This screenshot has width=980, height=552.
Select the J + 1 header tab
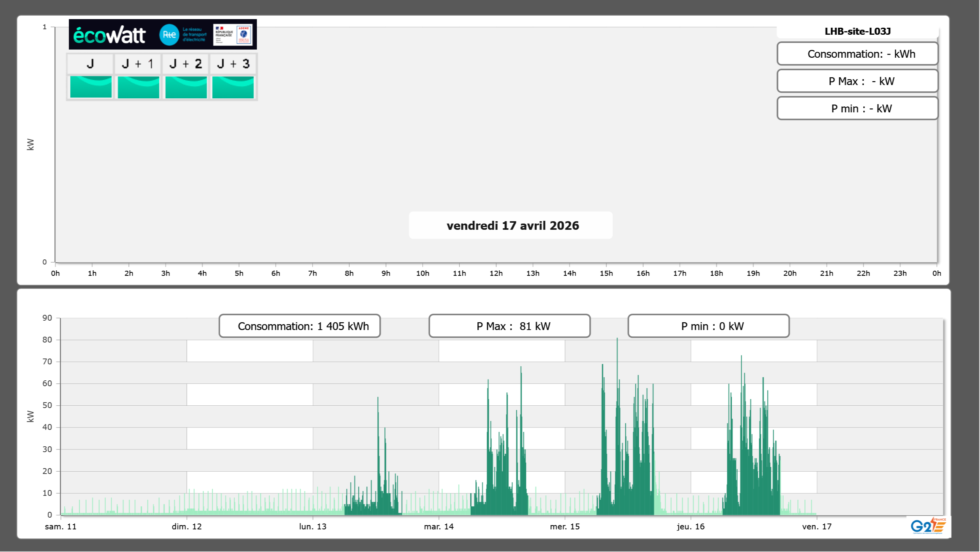pyautogui.click(x=138, y=64)
